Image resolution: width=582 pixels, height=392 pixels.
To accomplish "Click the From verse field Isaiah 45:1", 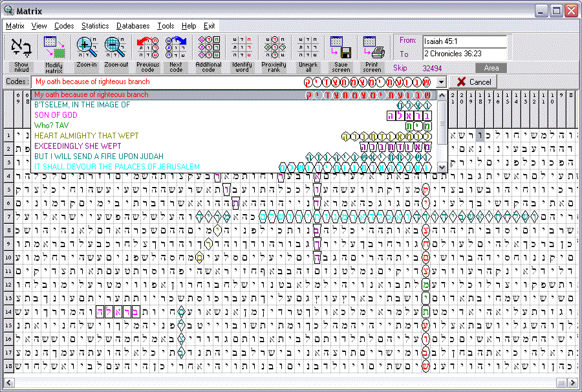I will [464, 41].
